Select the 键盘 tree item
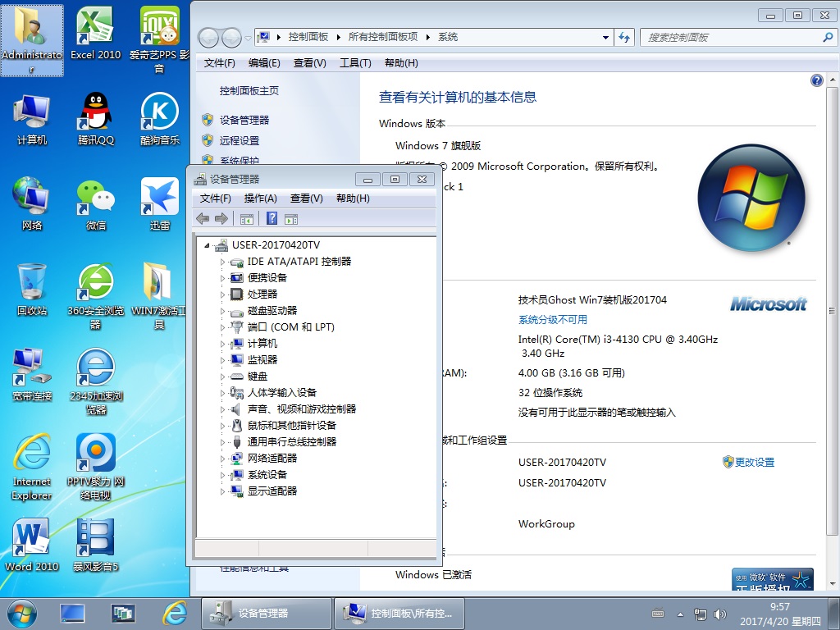 tap(257, 377)
